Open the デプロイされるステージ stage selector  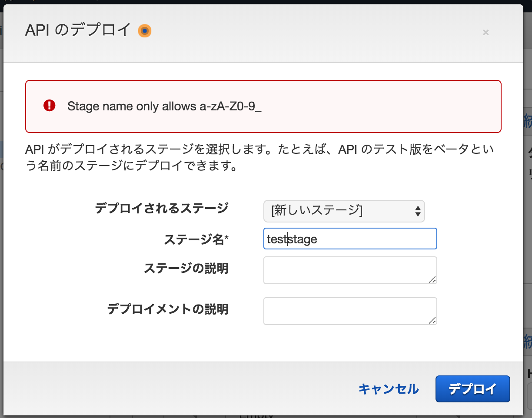point(344,211)
